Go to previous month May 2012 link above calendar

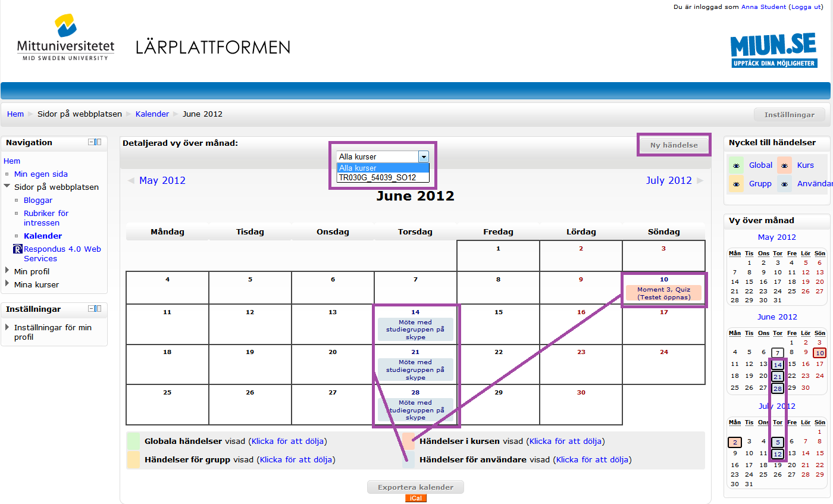[162, 180]
